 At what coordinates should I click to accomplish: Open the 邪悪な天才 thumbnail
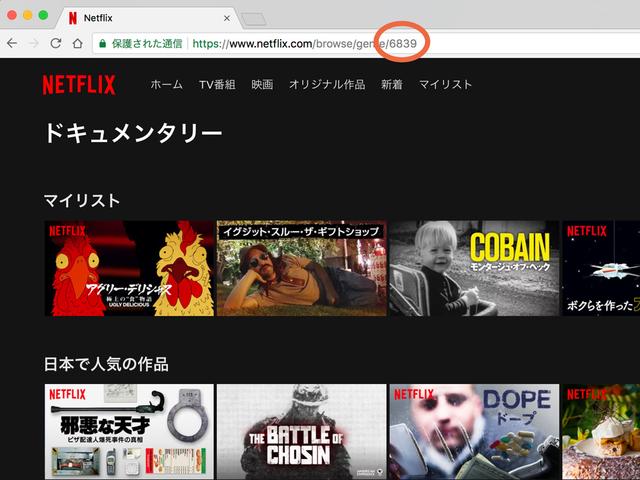(x=129, y=431)
